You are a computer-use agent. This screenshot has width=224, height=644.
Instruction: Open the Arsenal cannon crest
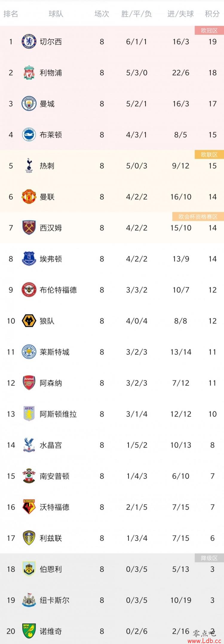[x=29, y=383]
